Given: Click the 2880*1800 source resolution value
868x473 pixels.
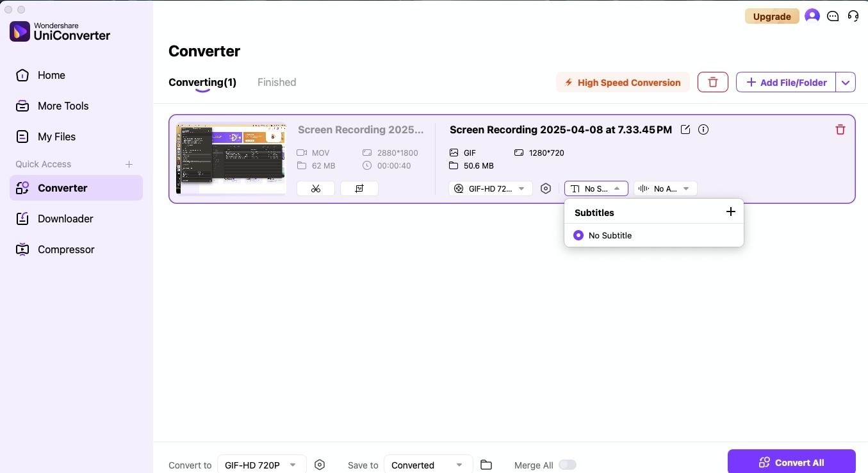Looking at the screenshot, I should 399,153.
